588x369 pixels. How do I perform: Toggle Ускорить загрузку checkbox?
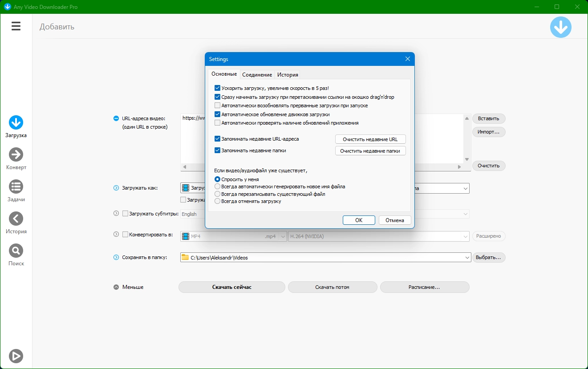pyautogui.click(x=217, y=88)
